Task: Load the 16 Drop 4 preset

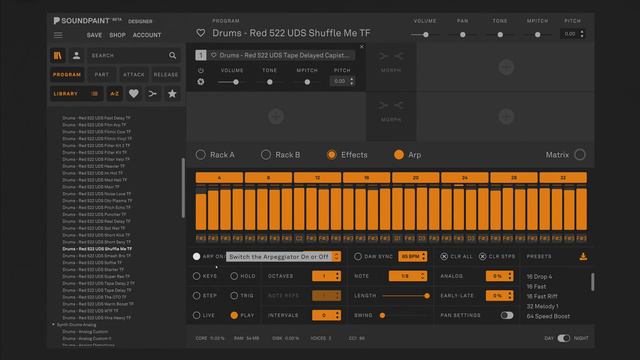Action: click(x=539, y=276)
